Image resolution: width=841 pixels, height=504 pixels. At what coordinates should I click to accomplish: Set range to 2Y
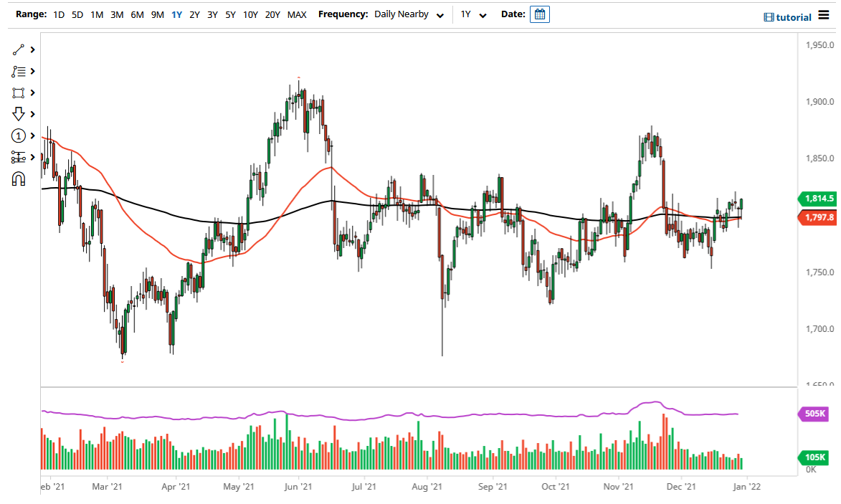194,14
